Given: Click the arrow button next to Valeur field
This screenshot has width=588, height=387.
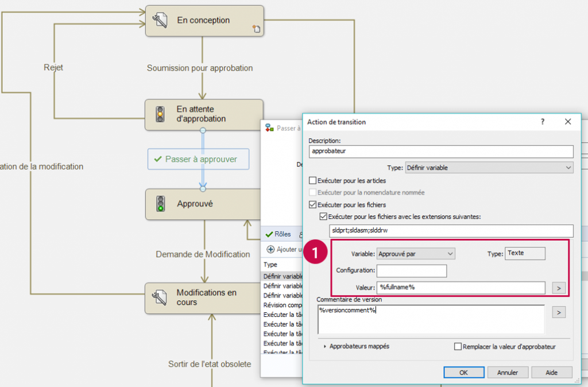Looking at the screenshot, I should pyautogui.click(x=559, y=288).
